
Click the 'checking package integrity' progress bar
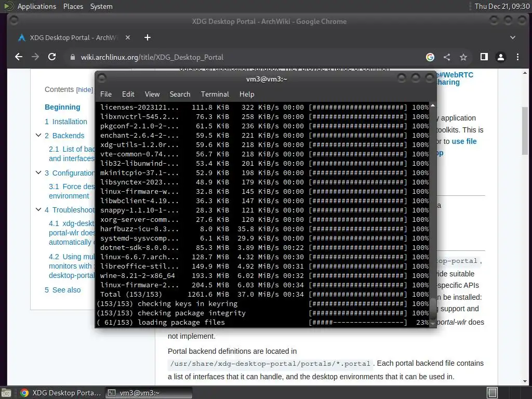(x=357, y=313)
